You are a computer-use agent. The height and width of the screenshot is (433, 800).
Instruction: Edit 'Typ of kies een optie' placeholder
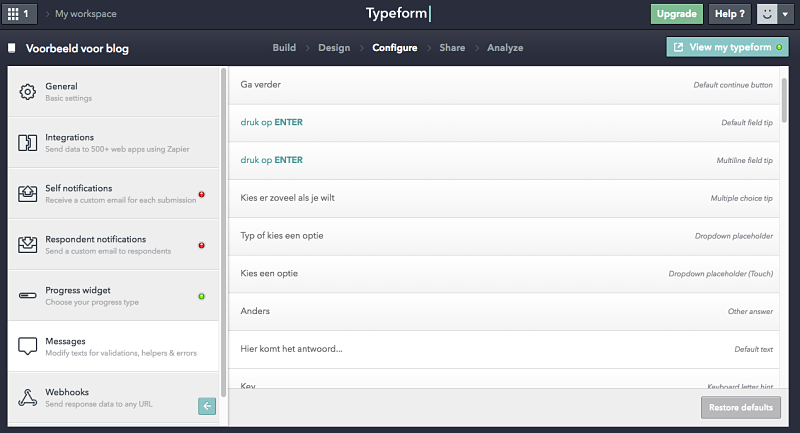504,236
